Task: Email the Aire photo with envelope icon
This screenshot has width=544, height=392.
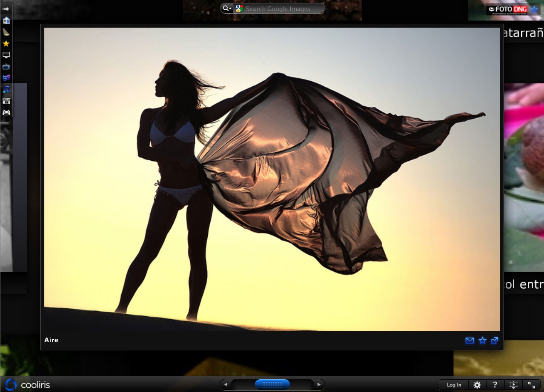Action: tap(470, 341)
